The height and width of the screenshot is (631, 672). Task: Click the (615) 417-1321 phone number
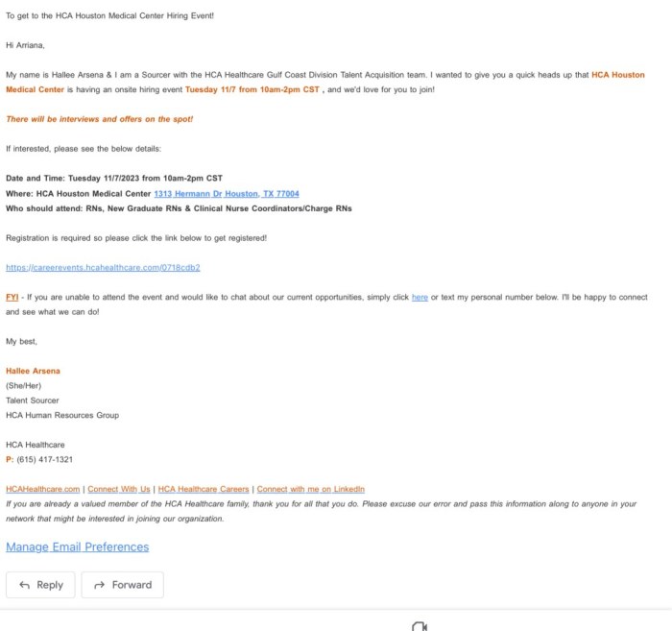pos(44,459)
